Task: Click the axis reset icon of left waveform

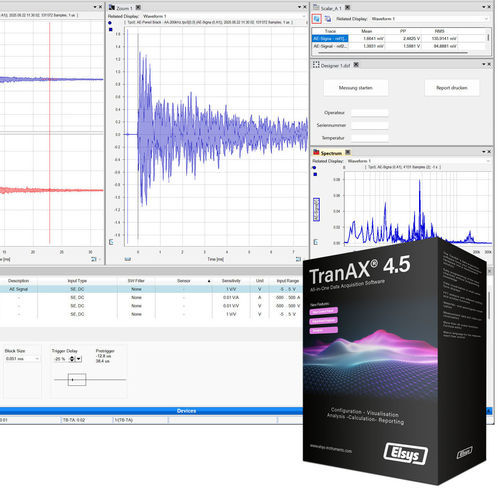Action: tap(94, 259)
